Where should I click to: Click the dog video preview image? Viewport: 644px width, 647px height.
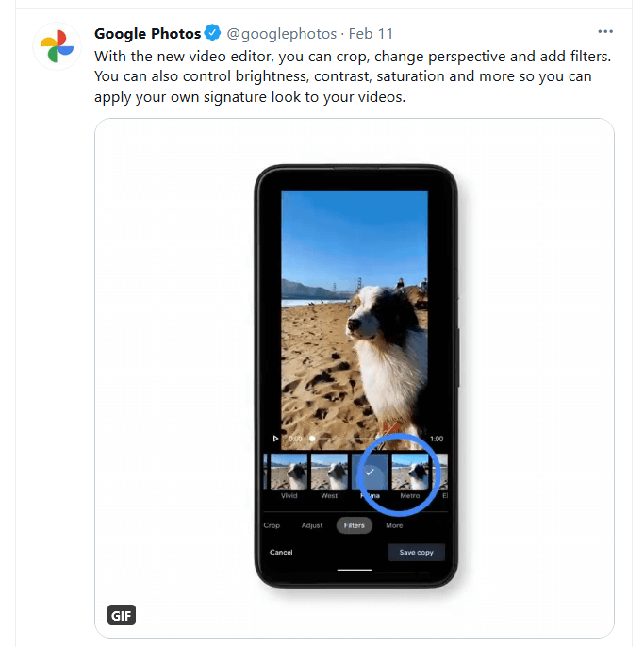[355, 320]
